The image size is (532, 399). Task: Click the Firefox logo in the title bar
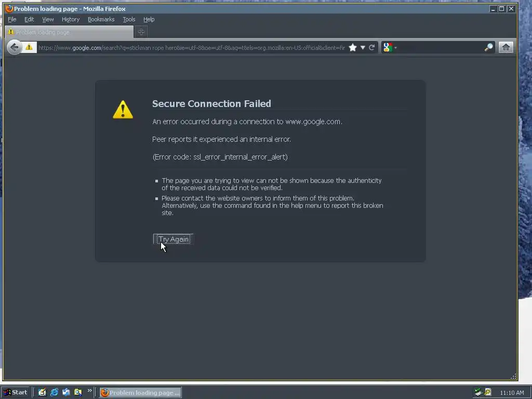tap(9, 8)
